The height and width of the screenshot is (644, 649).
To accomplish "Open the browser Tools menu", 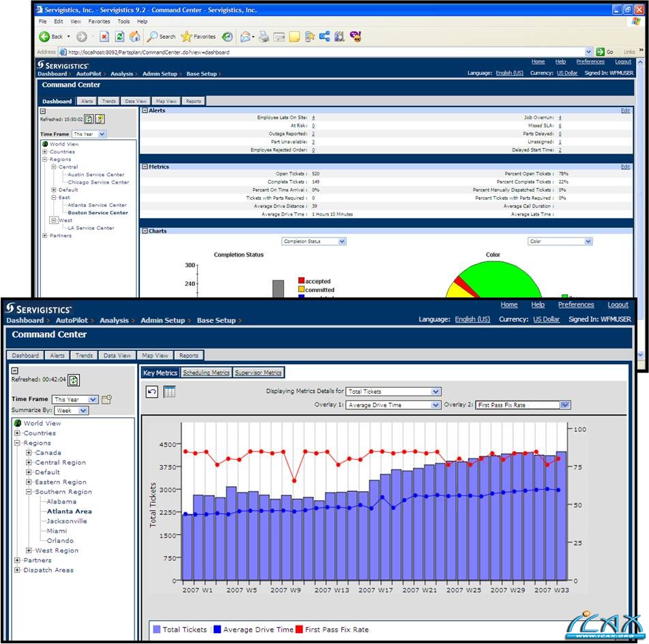I will 124,22.
